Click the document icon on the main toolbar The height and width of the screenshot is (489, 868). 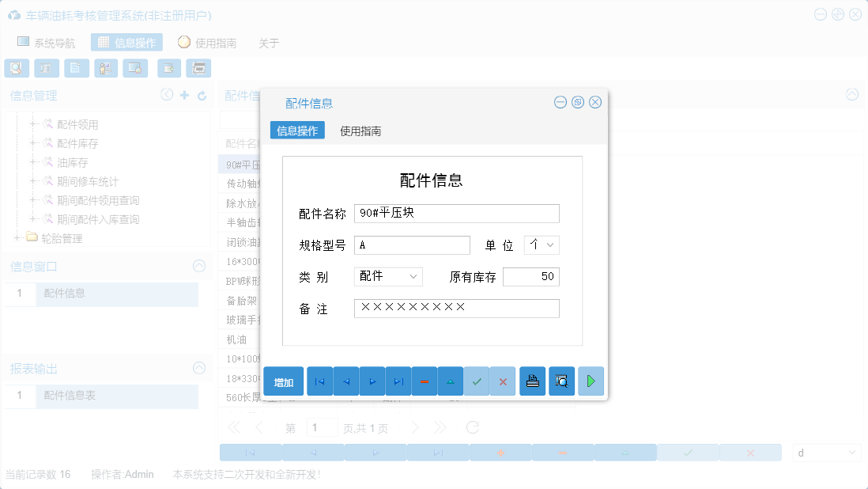tap(76, 68)
